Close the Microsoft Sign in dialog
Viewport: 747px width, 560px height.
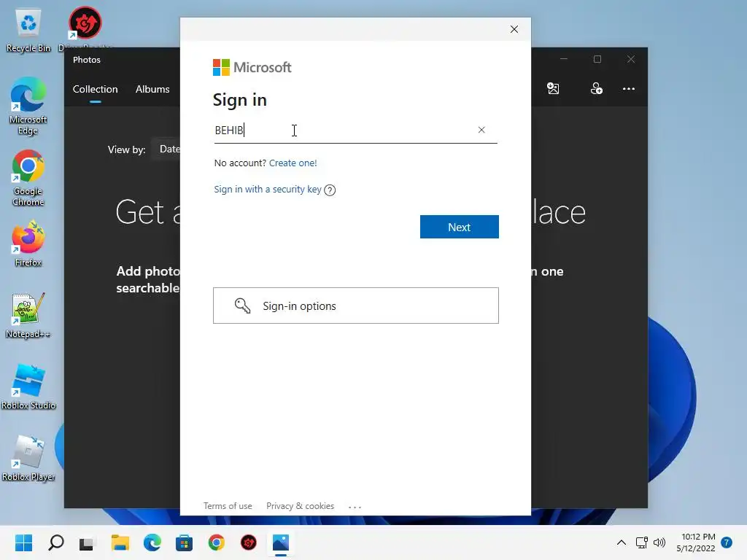coord(514,29)
